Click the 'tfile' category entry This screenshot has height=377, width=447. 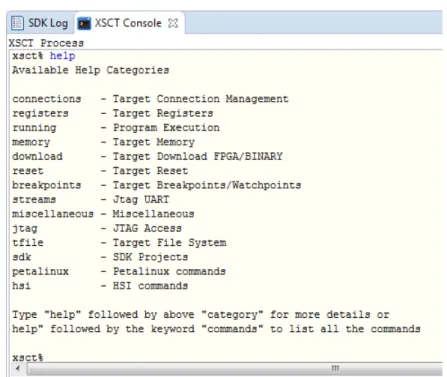28,242
